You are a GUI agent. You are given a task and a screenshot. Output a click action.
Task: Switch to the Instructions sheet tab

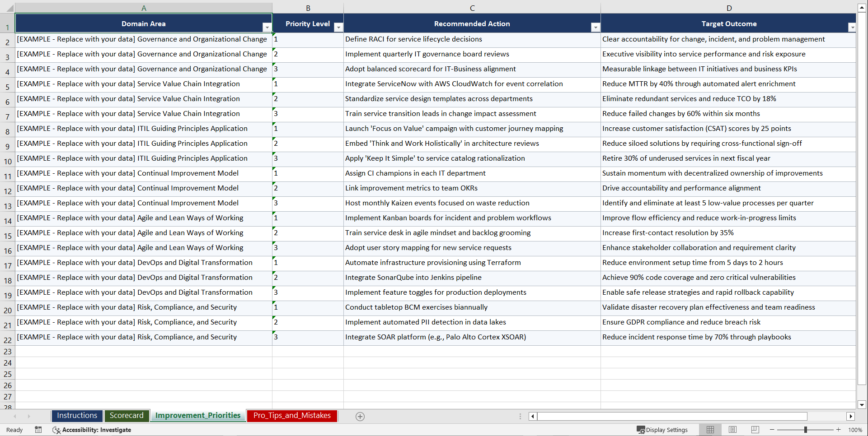pos(77,416)
